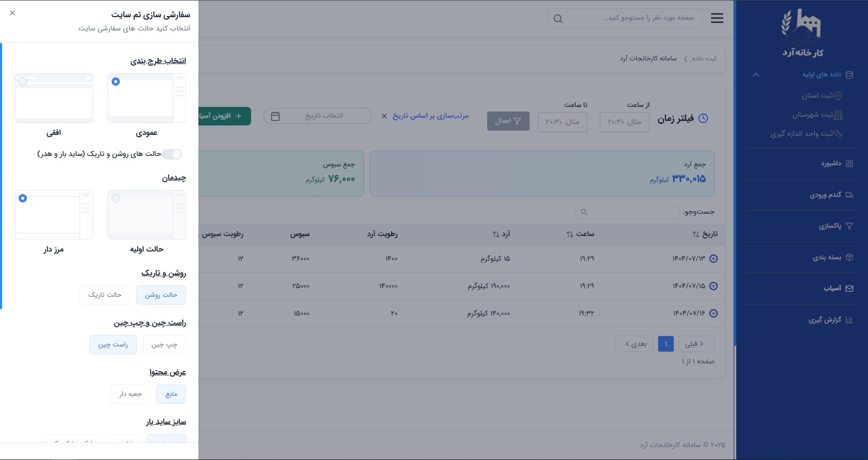This screenshot has height=460, width=868.
Task: Click the بعدی pagination button
Action: pos(634,344)
